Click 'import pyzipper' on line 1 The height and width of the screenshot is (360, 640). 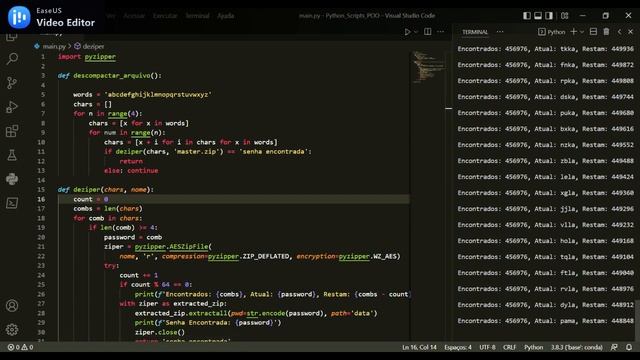(87, 57)
